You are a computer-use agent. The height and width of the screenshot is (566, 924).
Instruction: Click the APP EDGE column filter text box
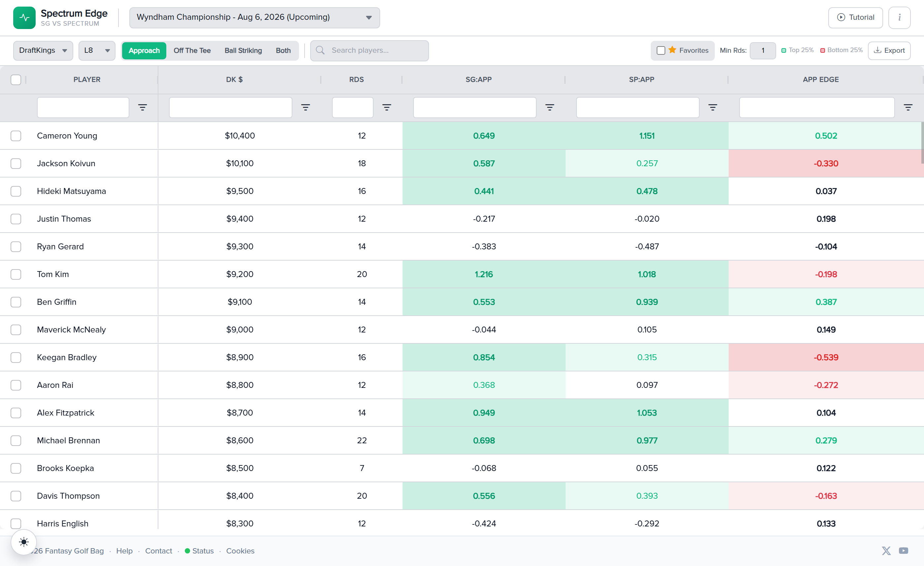pos(817,108)
